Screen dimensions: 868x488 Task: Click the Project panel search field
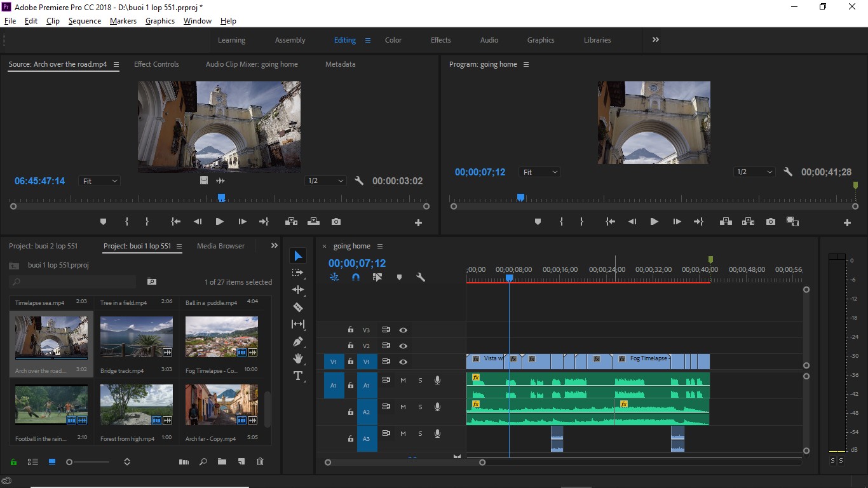coord(72,281)
